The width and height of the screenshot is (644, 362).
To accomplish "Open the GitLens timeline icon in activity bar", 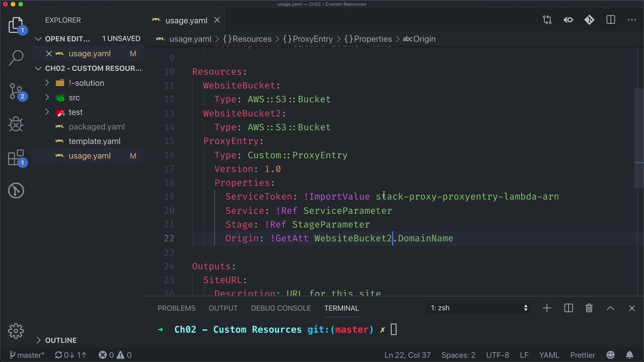I will (x=16, y=191).
